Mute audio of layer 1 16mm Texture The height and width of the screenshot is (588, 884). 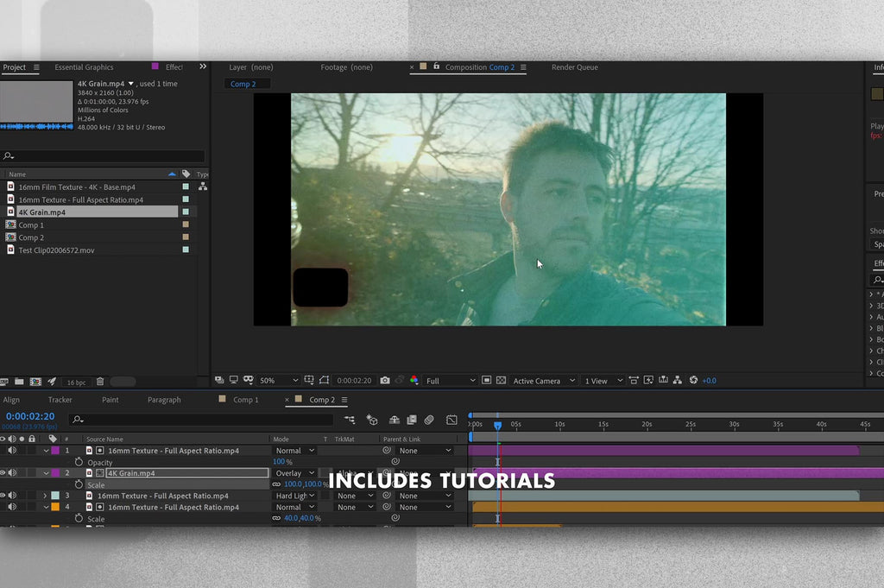(12, 451)
